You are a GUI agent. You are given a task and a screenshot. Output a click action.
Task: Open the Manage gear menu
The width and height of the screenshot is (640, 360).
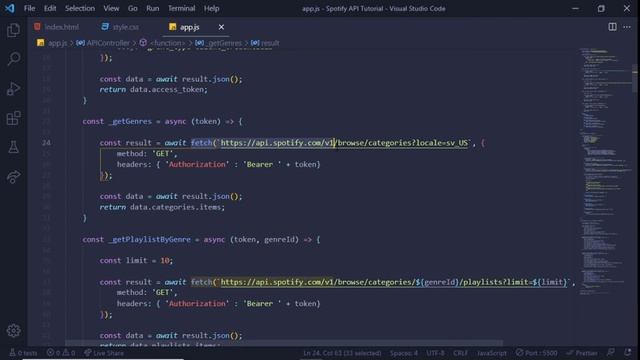(x=13, y=331)
